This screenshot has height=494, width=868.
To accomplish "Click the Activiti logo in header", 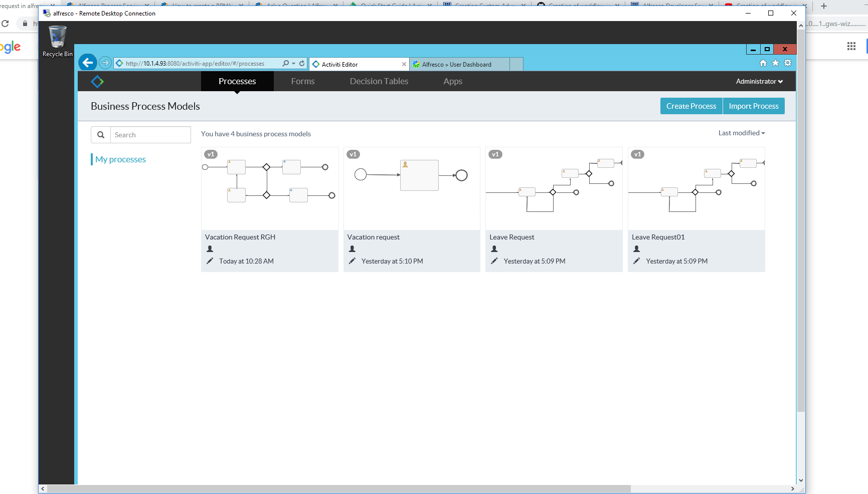I will pos(97,81).
